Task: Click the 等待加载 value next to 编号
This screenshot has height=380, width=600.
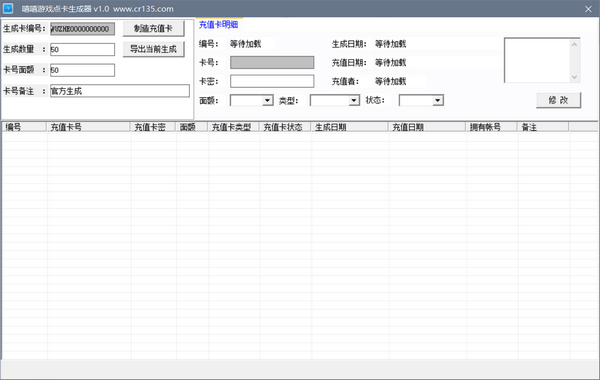Action: click(245, 44)
